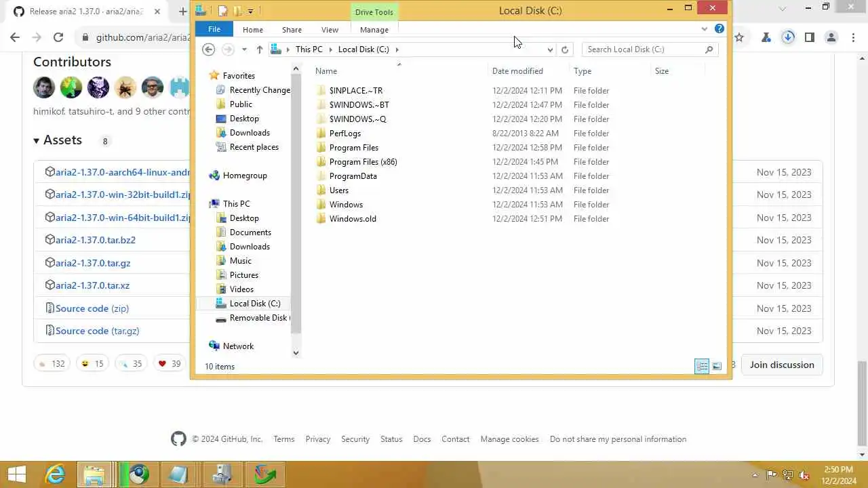Sort by the Size column header

tap(662, 71)
